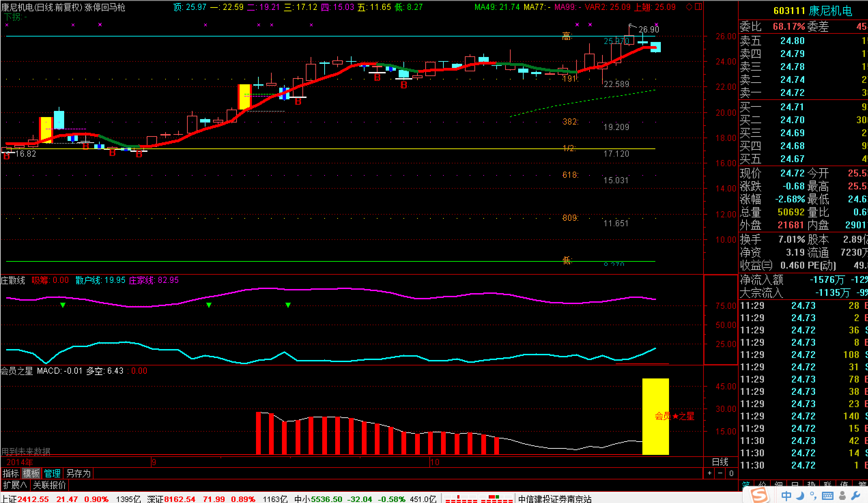Click the latest cyan candle on the chart

[655, 47]
